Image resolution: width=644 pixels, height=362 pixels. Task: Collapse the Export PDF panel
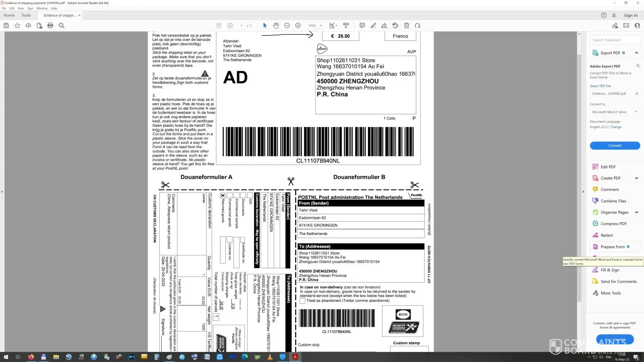[x=636, y=53]
